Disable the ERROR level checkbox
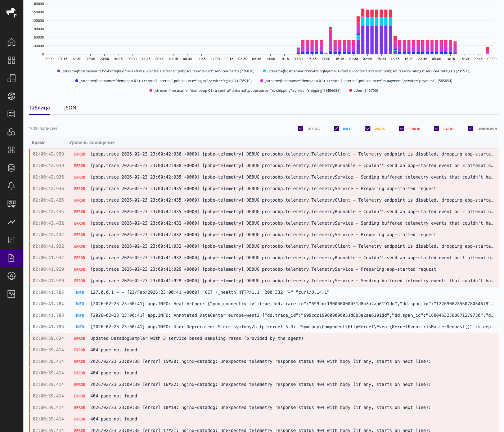504x432 pixels. 402,129
